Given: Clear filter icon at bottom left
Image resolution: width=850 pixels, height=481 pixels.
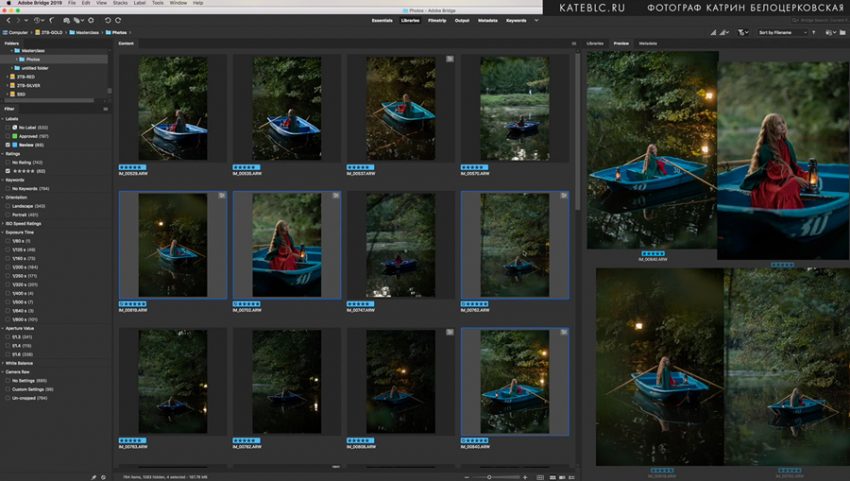Looking at the screenshot, I should click(103, 477).
